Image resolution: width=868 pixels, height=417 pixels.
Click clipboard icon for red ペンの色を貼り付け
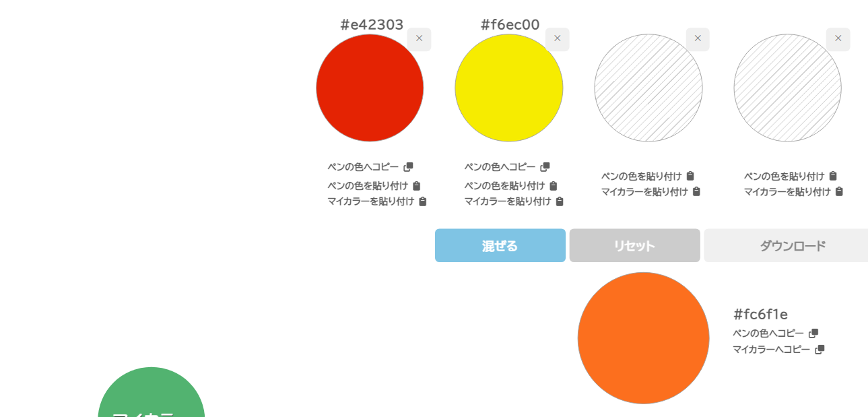[x=416, y=186]
